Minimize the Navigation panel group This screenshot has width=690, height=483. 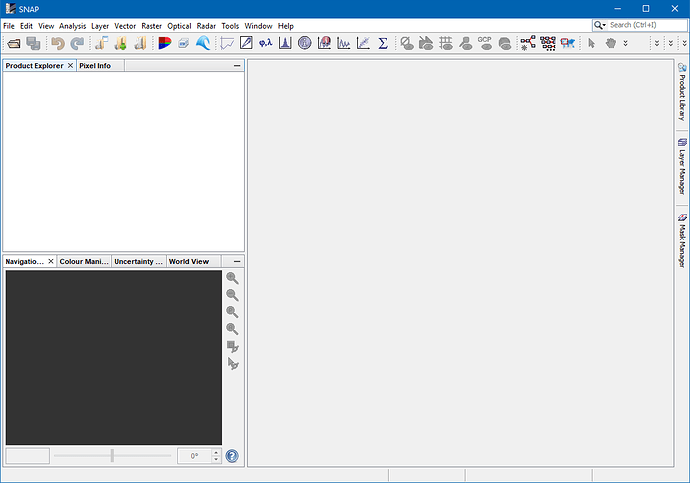[237, 261]
